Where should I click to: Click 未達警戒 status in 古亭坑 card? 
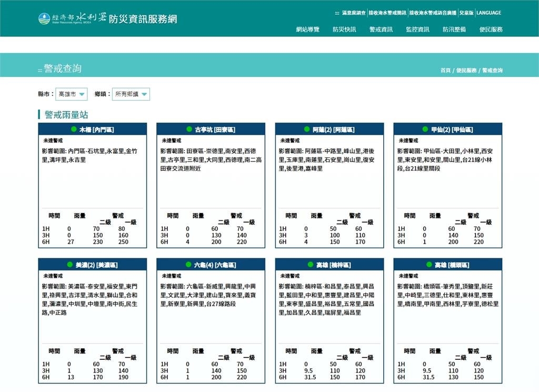click(x=172, y=140)
